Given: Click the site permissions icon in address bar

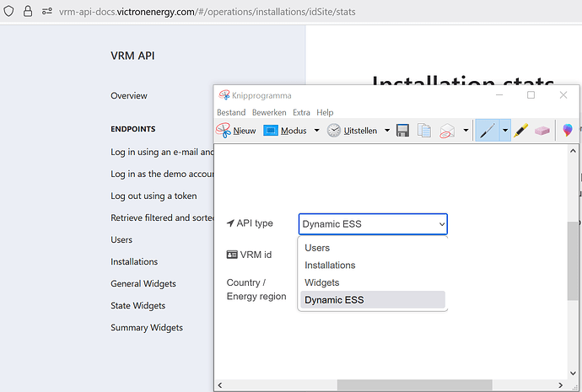Looking at the screenshot, I should pos(47,12).
